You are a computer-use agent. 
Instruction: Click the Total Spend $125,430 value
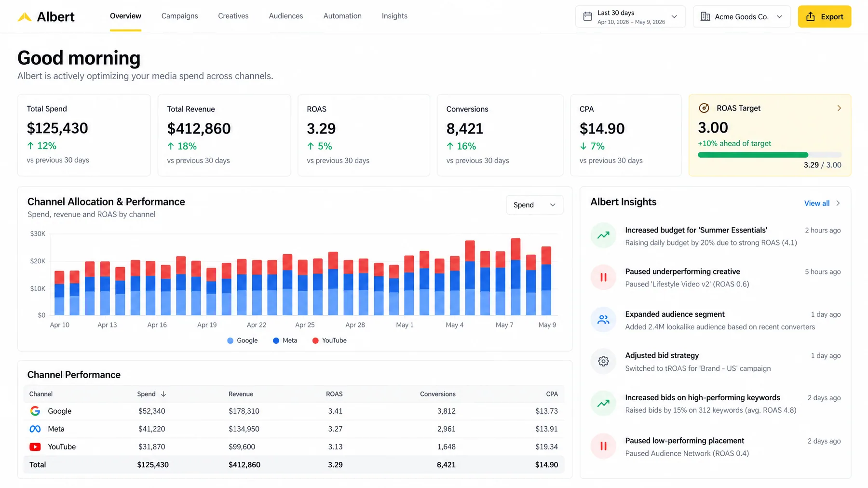click(x=57, y=128)
